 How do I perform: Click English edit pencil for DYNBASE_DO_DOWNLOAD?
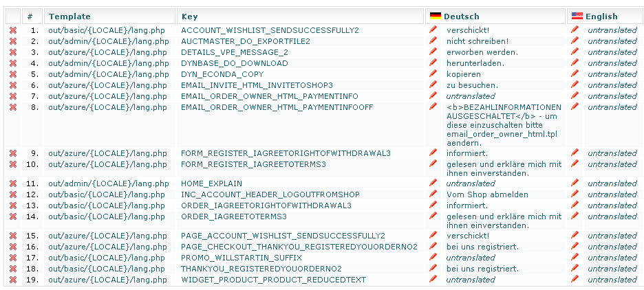coord(575,63)
